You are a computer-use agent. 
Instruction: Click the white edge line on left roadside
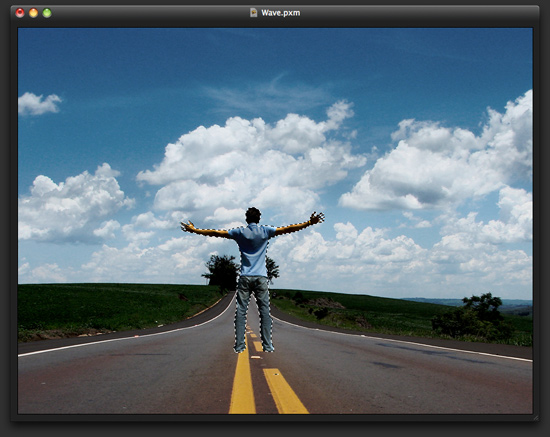pos(126,337)
